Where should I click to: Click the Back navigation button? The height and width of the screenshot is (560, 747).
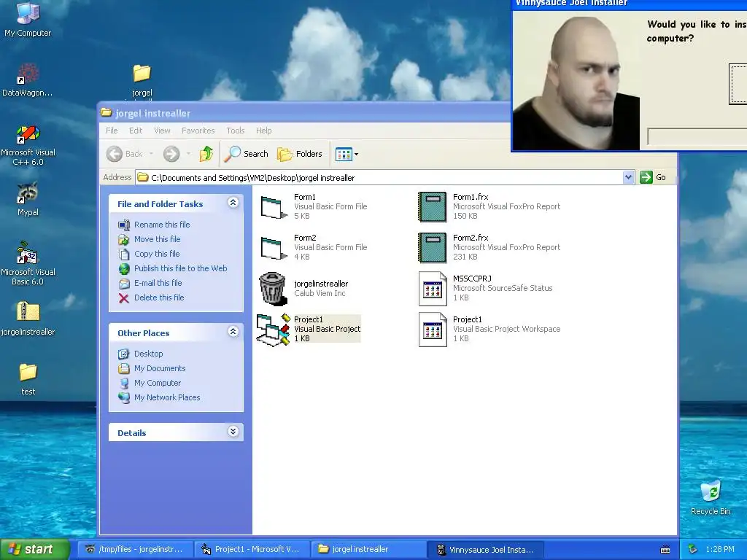coord(124,154)
